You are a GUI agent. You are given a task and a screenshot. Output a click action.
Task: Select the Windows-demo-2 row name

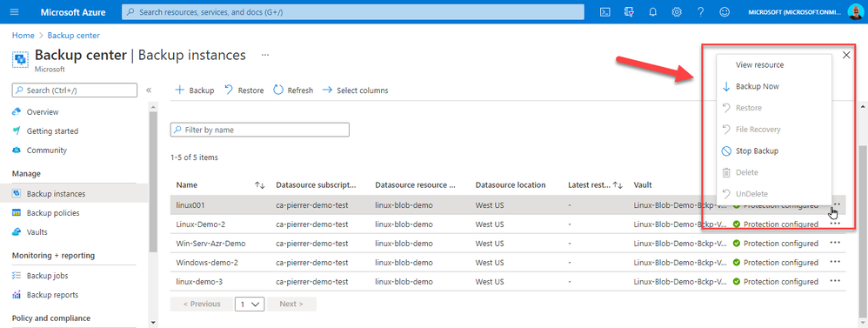[207, 262]
